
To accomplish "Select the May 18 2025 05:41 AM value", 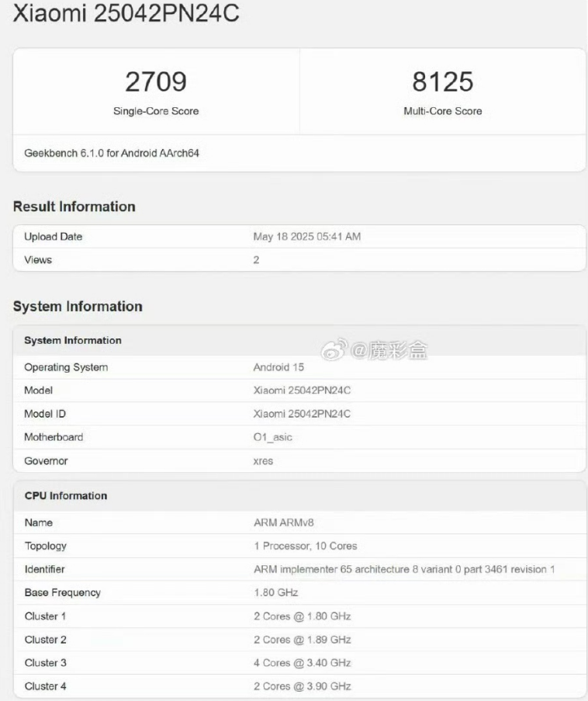I will (x=307, y=237).
